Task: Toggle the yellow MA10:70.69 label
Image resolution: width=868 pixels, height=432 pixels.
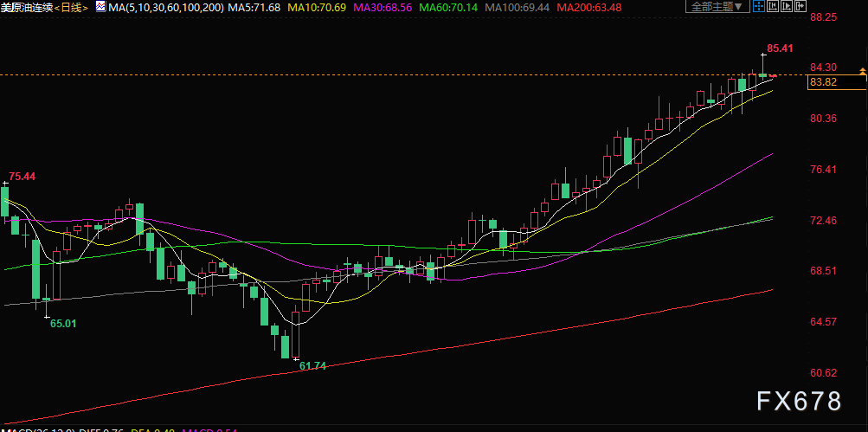Action: click(317, 8)
